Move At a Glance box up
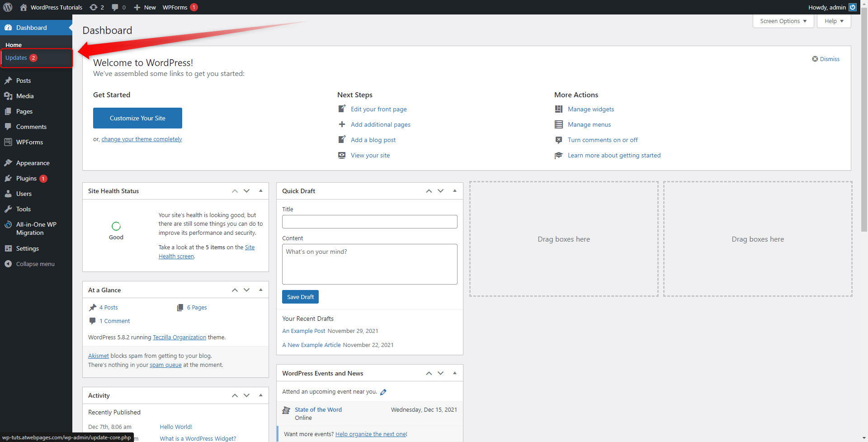 click(235, 290)
